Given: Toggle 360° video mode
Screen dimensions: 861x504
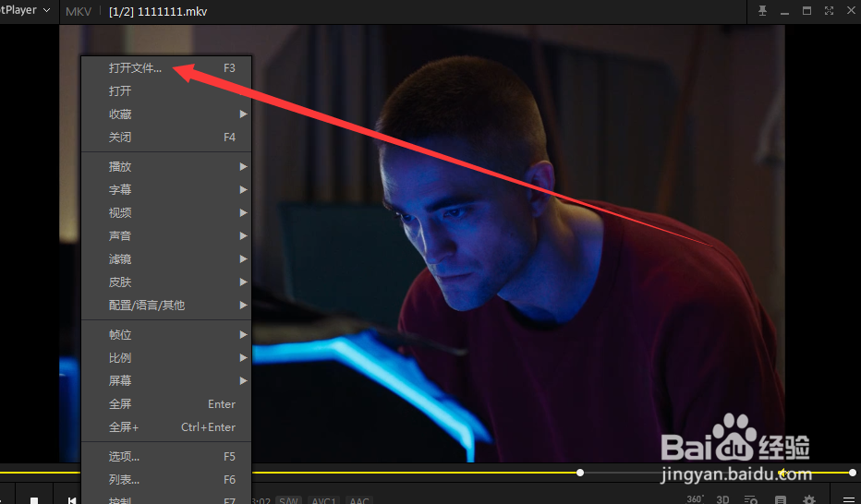Looking at the screenshot, I should coord(696,499).
